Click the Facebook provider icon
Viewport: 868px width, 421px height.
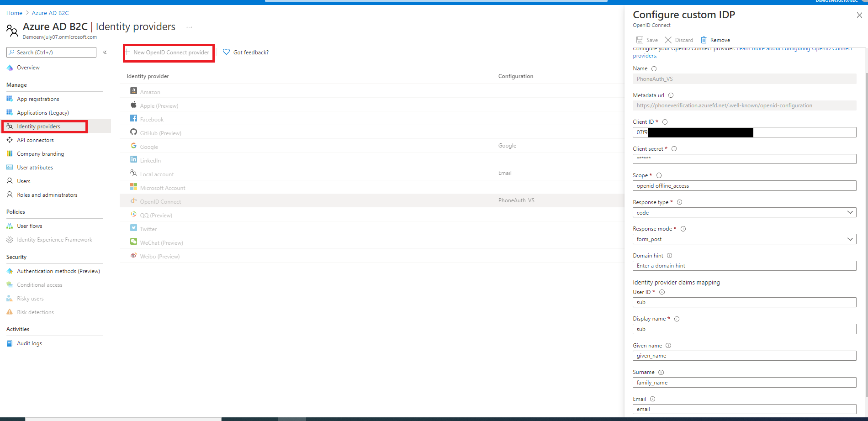[x=133, y=118]
